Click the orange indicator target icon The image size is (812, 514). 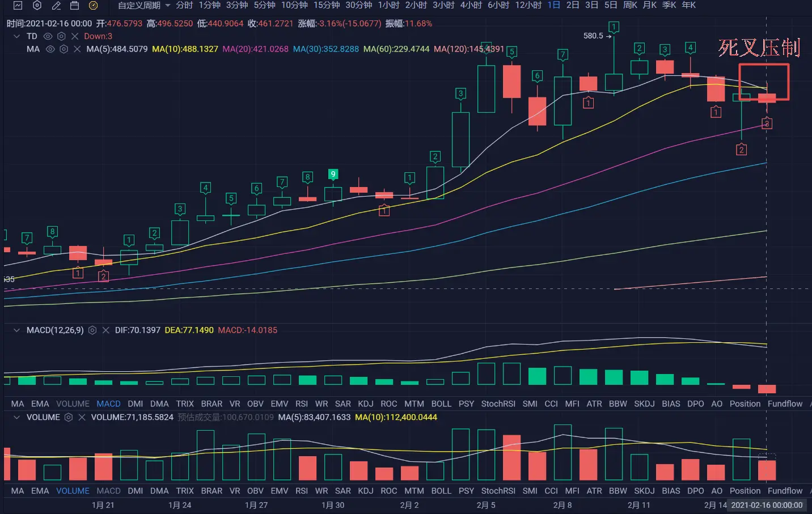tap(93, 5)
